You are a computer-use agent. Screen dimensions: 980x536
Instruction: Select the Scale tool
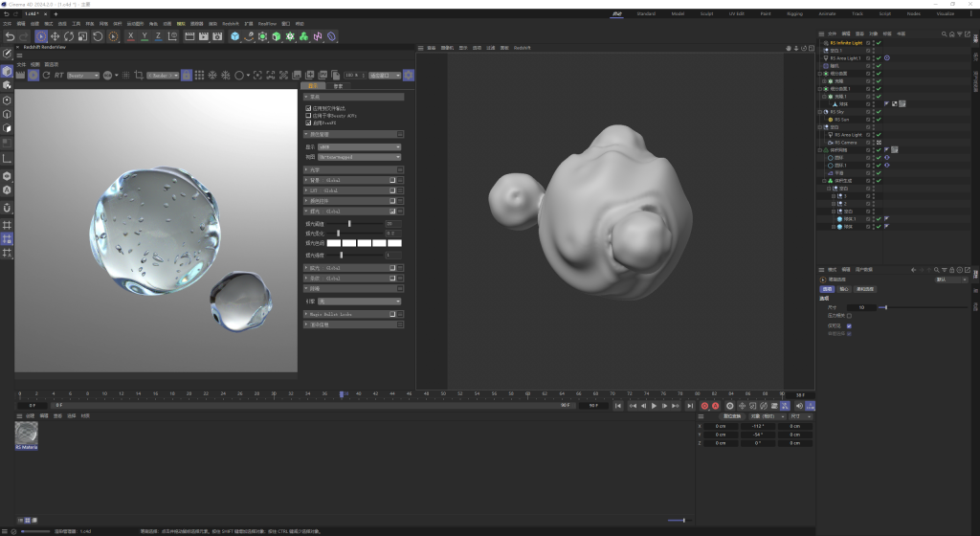pyautogui.click(x=82, y=37)
